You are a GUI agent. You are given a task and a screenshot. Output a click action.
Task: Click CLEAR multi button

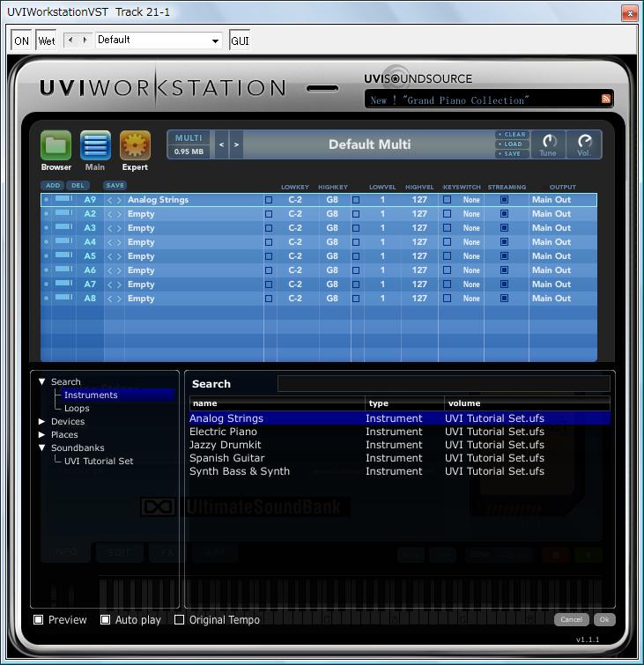point(512,135)
